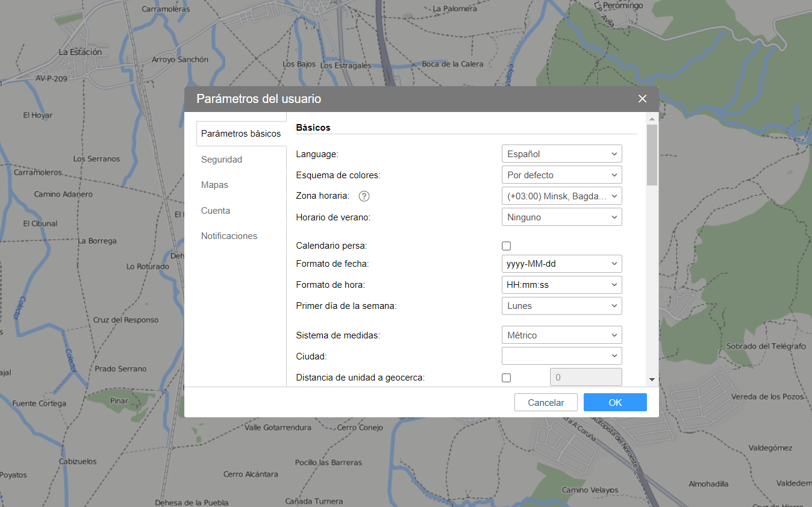
Task: Click the time zone help question icon
Action: [364, 196]
